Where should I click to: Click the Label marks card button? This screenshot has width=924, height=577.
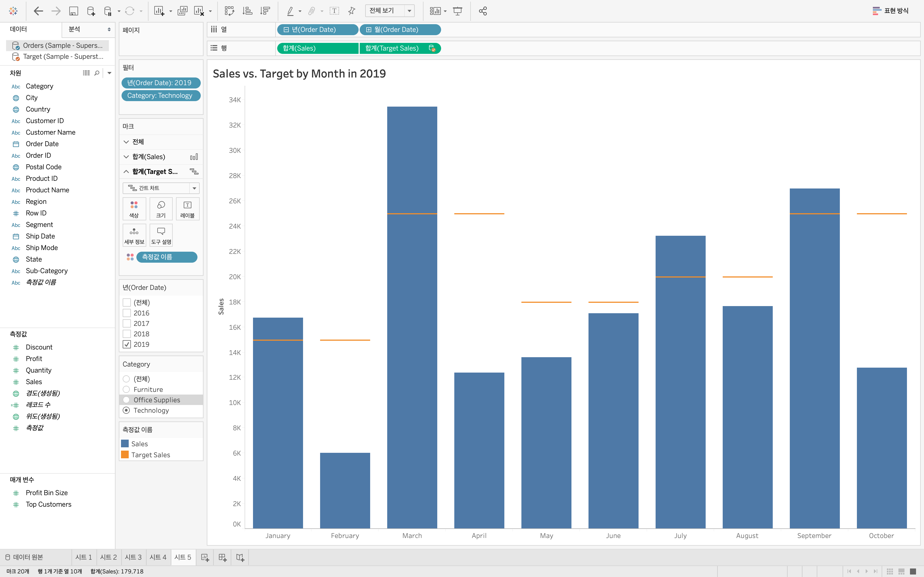click(x=187, y=209)
